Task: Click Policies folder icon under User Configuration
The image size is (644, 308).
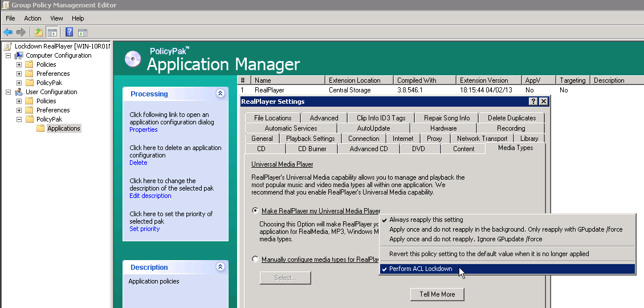Action: [29, 101]
